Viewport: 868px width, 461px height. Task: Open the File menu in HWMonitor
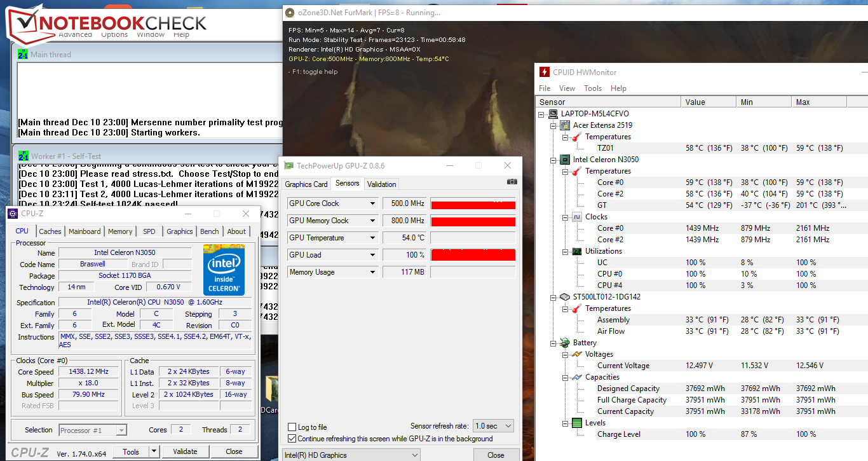coord(545,88)
